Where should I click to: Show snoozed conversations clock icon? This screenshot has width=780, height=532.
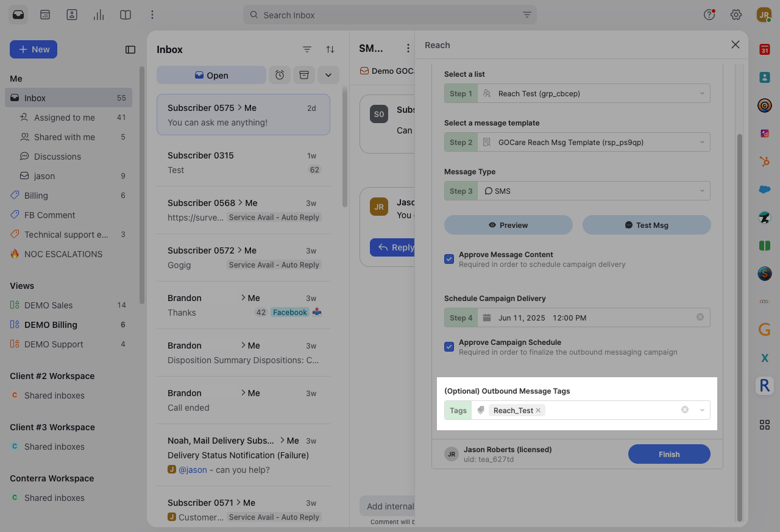click(279, 75)
